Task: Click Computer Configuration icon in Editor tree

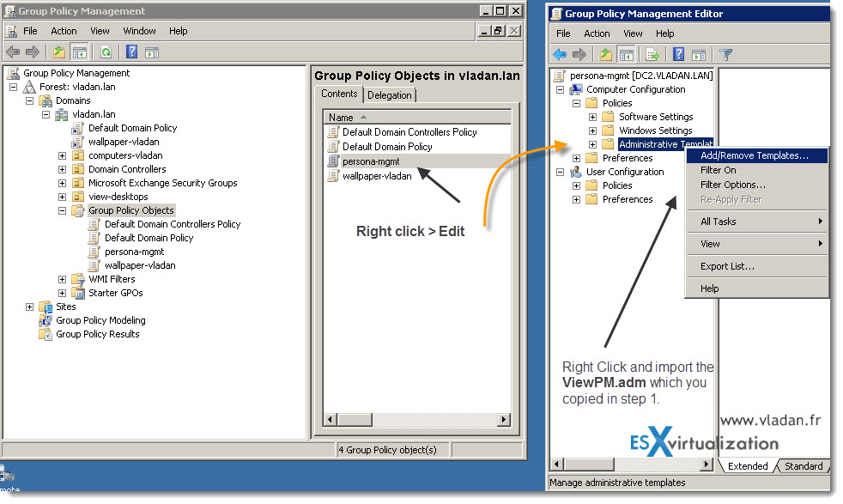Action: [576, 89]
